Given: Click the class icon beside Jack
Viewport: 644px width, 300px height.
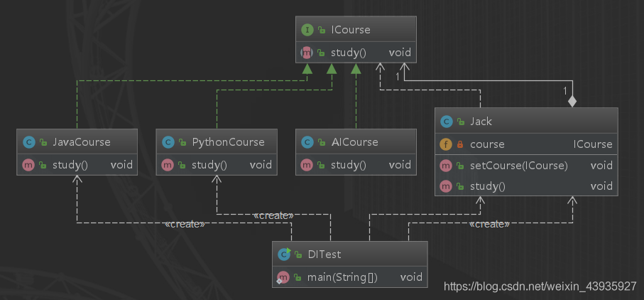Looking at the screenshot, I should [445, 122].
